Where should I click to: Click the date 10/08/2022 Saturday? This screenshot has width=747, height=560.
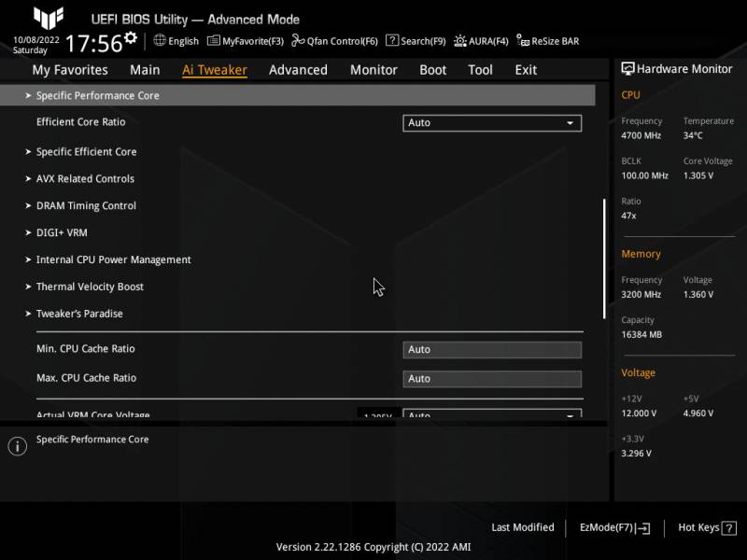pos(36,45)
